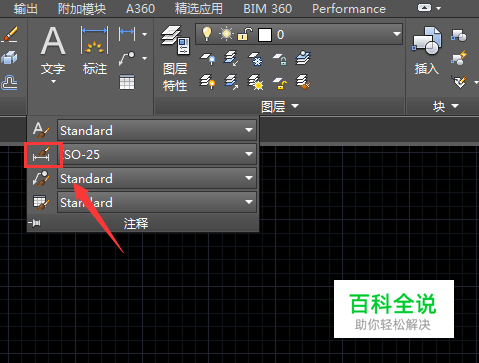Open ribbon minimize options dropdown arrow

click(438, 8)
